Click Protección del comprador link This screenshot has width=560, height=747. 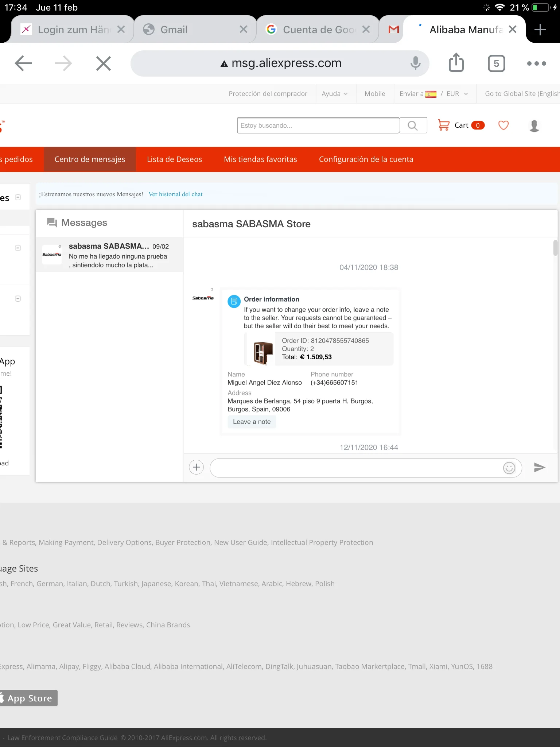point(268,94)
